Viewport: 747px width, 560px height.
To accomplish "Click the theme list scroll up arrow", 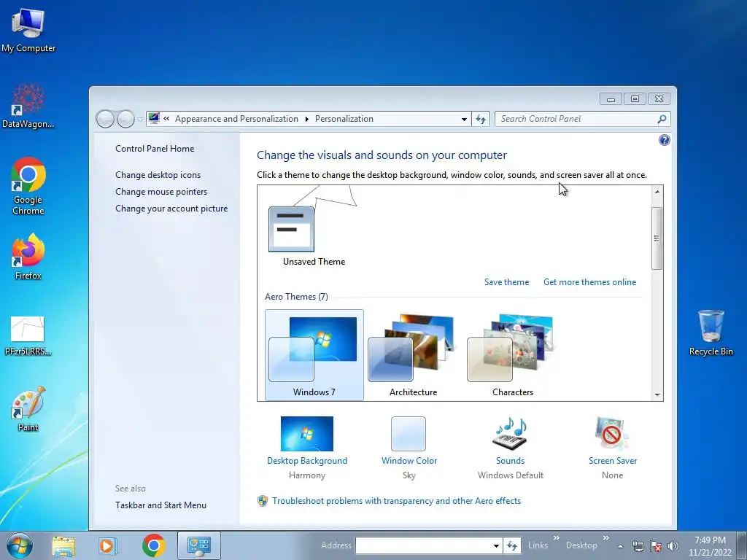I will pyautogui.click(x=657, y=192).
